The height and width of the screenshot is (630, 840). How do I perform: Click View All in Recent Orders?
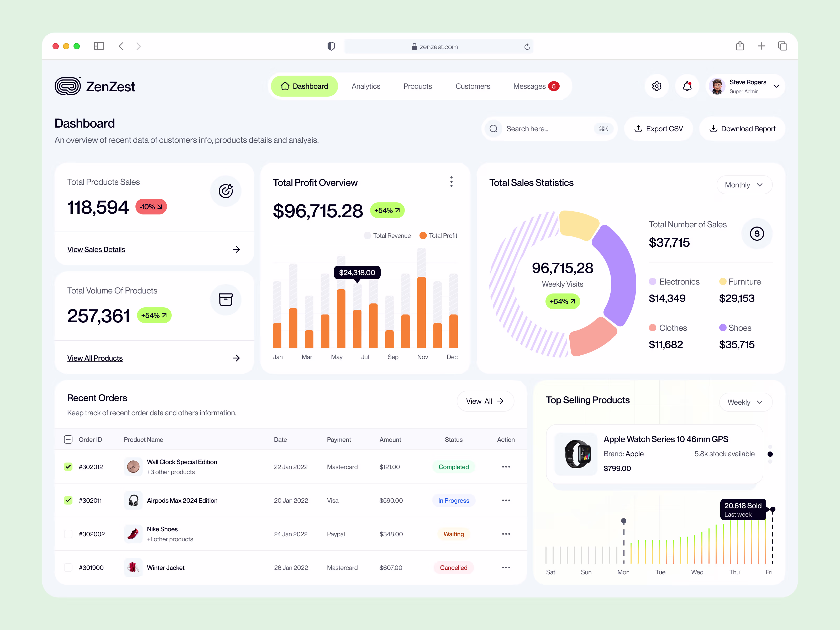[485, 401]
